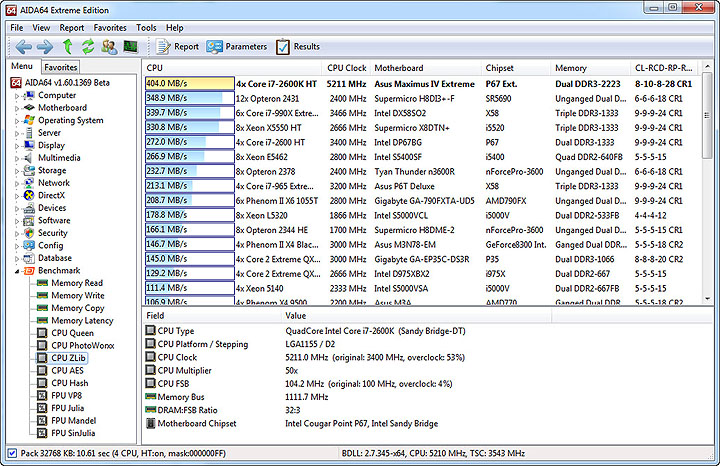Image resolution: width=720 pixels, height=466 pixels.
Task: Select the CPU PhotoWorxx benchmark icon
Action: (x=42, y=345)
